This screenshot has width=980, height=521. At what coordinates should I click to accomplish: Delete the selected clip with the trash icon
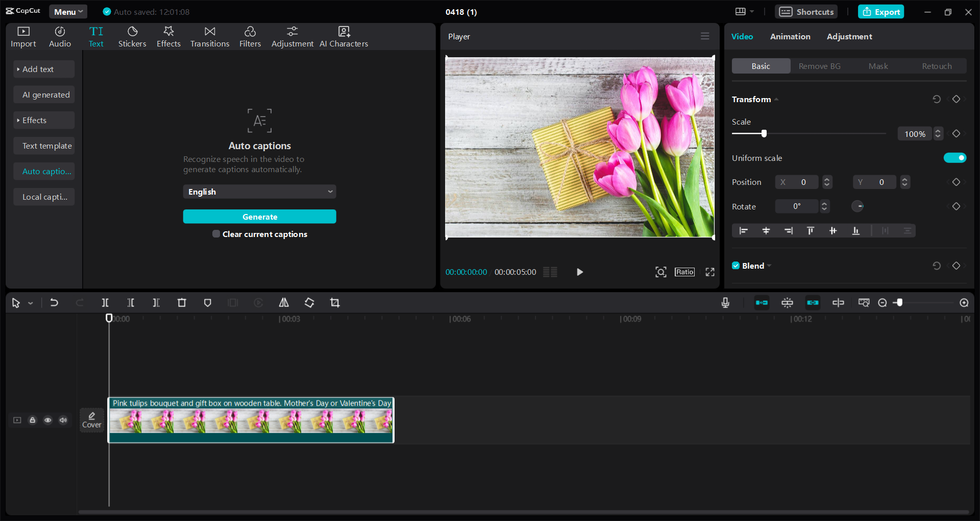[182, 302]
